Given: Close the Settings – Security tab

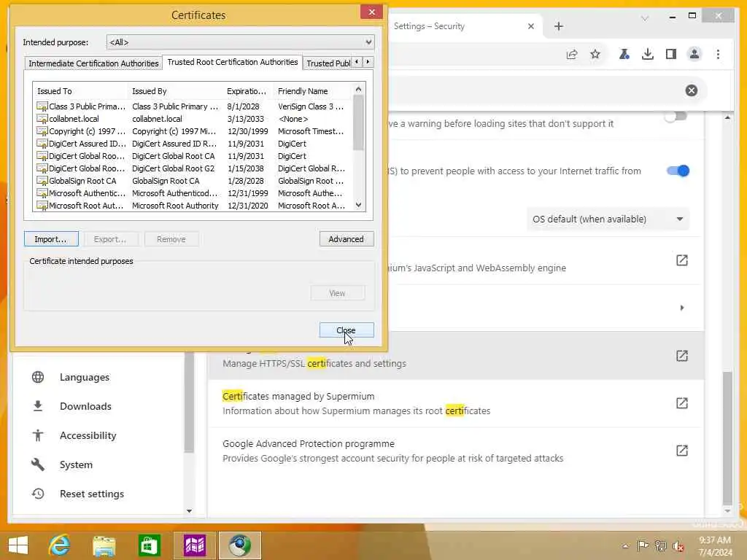Looking at the screenshot, I should [531, 26].
